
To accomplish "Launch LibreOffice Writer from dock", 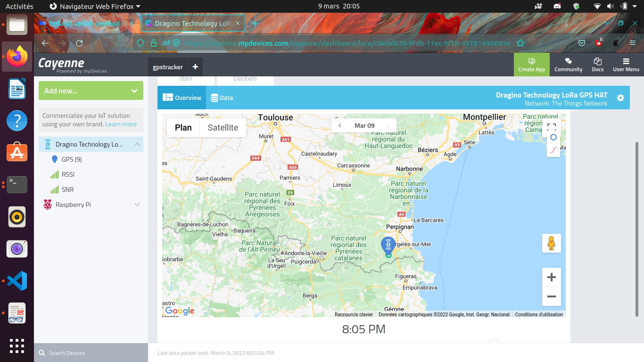I will point(17,89).
